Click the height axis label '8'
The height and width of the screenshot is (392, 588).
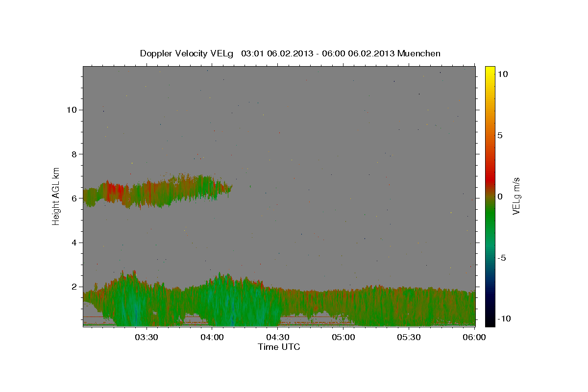pos(74,154)
